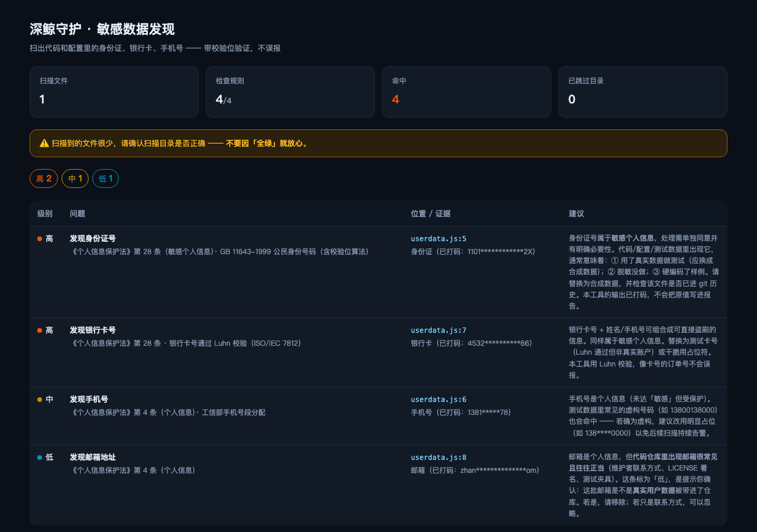Viewport: 757px width, 532px height.
Task: Click the 建议 column header
Action: click(577, 213)
